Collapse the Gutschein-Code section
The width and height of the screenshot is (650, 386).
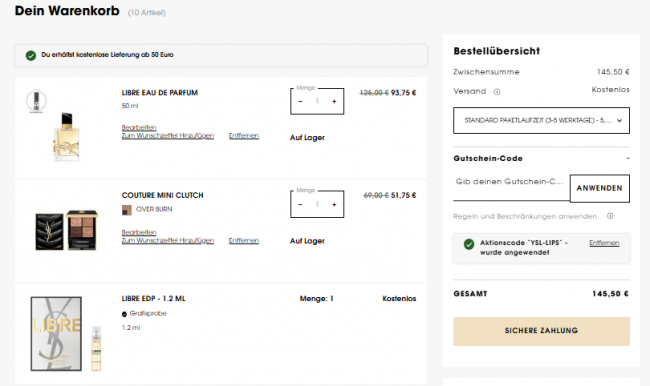coord(628,158)
